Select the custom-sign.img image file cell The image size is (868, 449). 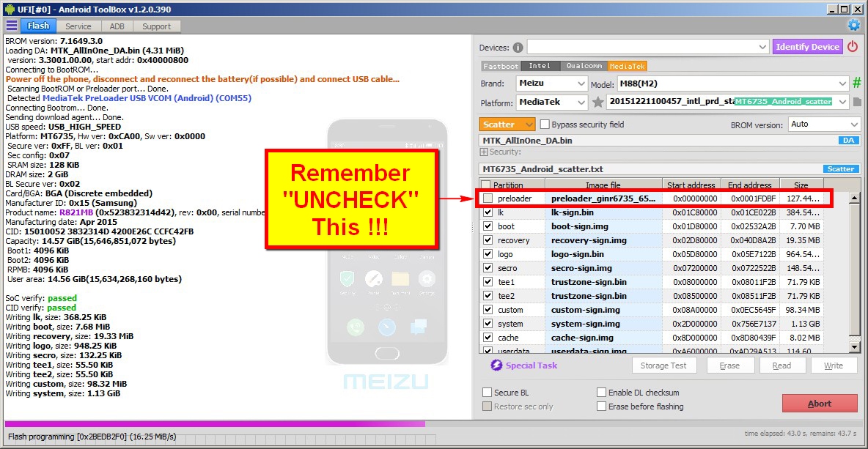click(x=603, y=310)
